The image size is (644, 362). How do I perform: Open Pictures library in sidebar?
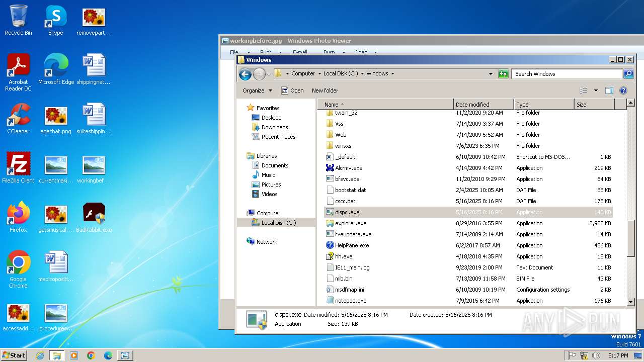click(x=271, y=185)
